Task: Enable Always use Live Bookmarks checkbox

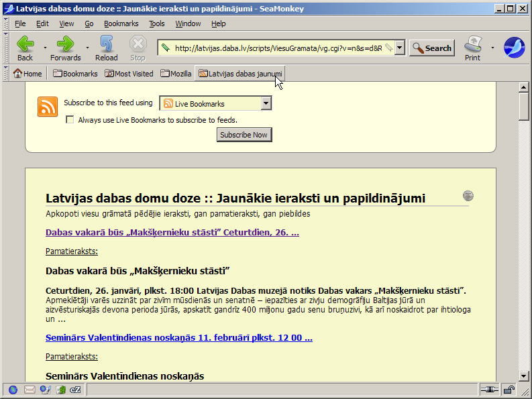Action: (x=70, y=119)
